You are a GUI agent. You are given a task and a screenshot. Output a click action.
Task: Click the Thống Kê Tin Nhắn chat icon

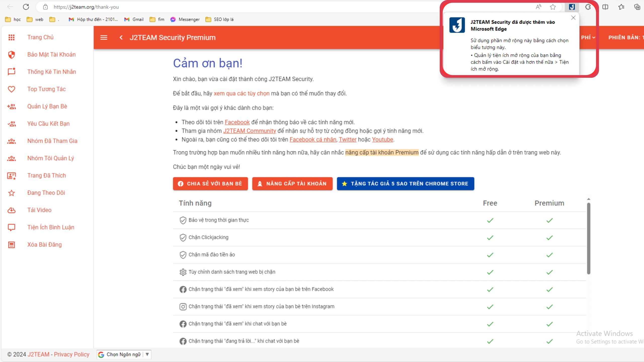[12, 72]
